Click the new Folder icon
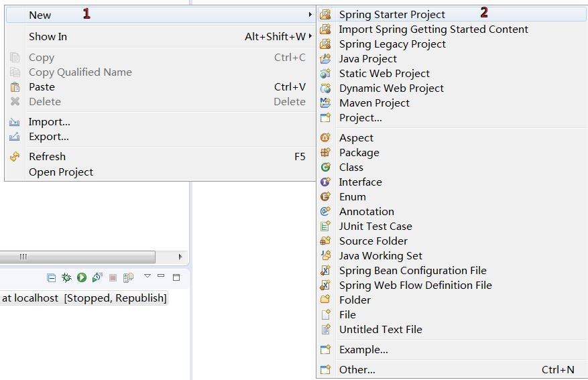The image size is (588, 380). pos(325,300)
